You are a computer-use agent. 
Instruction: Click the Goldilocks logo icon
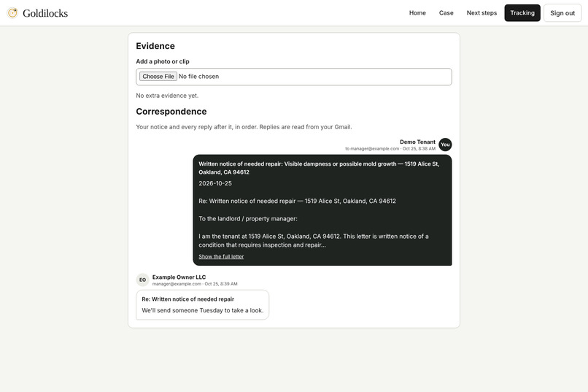(12, 12)
